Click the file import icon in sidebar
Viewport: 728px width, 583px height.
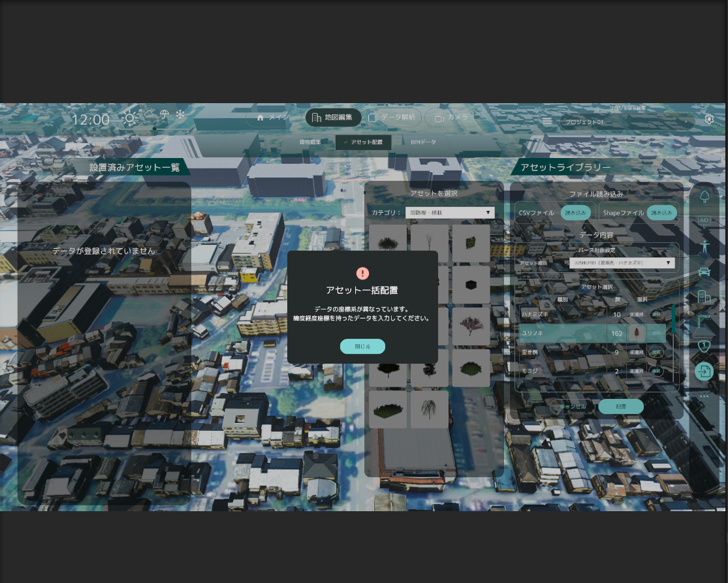click(x=703, y=371)
